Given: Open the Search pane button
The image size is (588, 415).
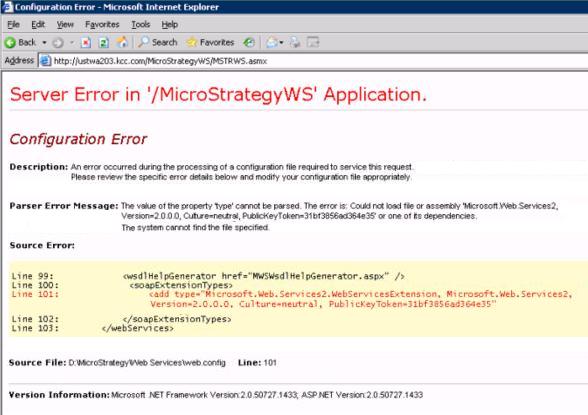Looking at the screenshot, I should [158, 42].
